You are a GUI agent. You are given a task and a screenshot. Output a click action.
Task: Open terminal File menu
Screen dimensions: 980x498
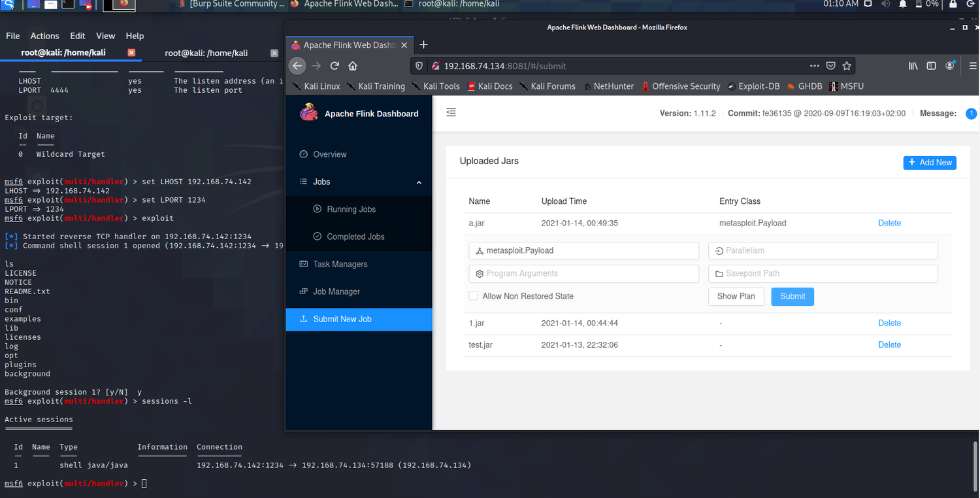tap(12, 36)
